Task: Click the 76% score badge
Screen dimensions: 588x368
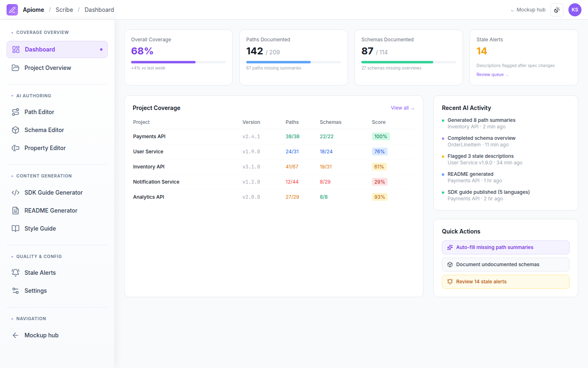Action: (x=379, y=152)
